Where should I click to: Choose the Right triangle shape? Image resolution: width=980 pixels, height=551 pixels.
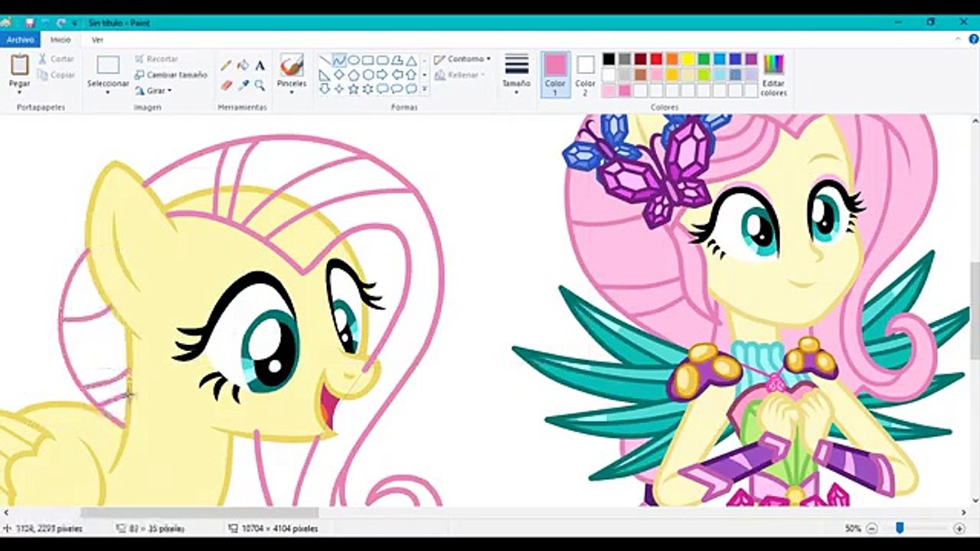[x=325, y=75]
